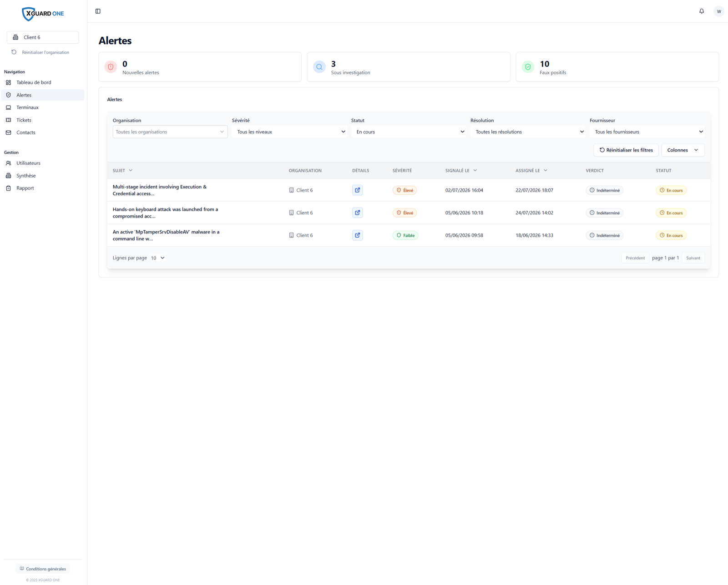The image size is (728, 585).
Task: Open details for Multi-stage incident alert
Action: click(x=357, y=190)
